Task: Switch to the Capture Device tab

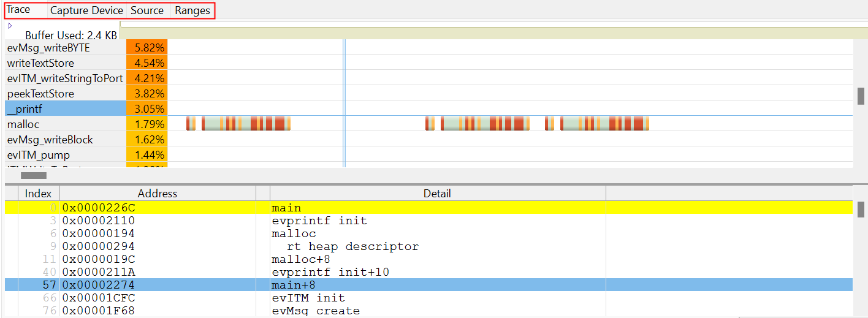Action: (86, 10)
